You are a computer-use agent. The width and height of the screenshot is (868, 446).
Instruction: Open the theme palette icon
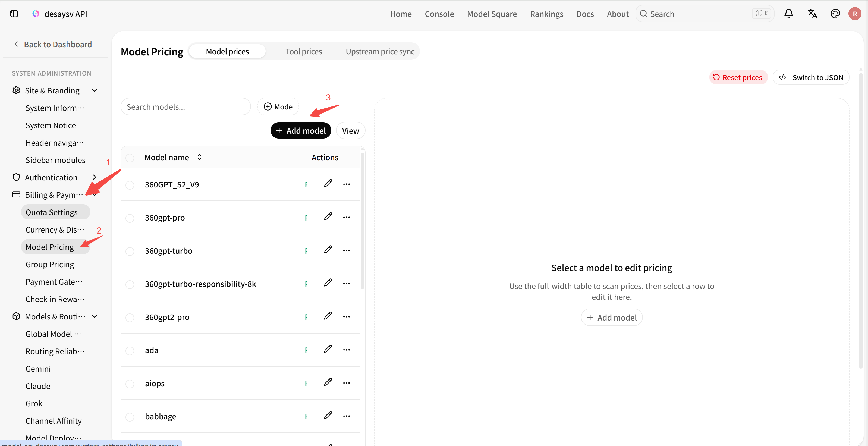click(835, 14)
